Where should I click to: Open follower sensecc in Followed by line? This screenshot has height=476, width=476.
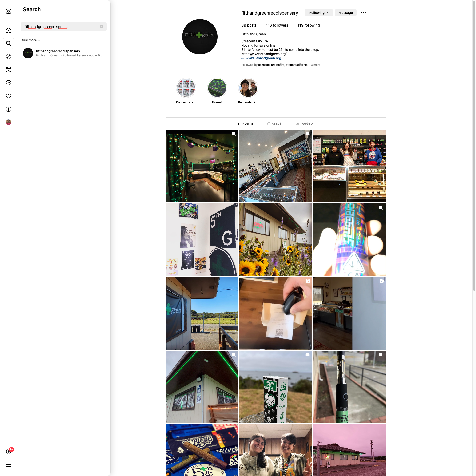(264, 65)
